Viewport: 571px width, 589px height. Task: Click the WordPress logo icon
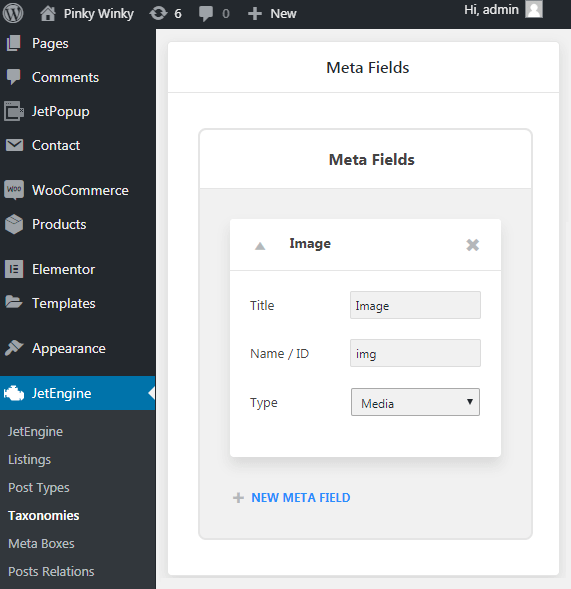pos(13,13)
